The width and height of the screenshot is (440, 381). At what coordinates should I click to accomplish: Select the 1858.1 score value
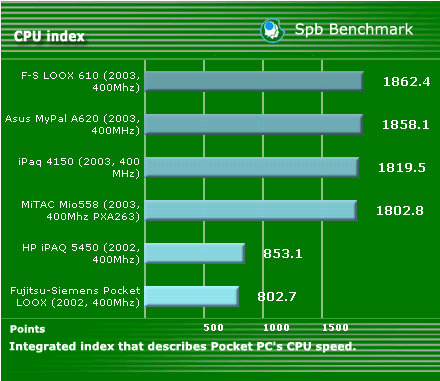(406, 125)
